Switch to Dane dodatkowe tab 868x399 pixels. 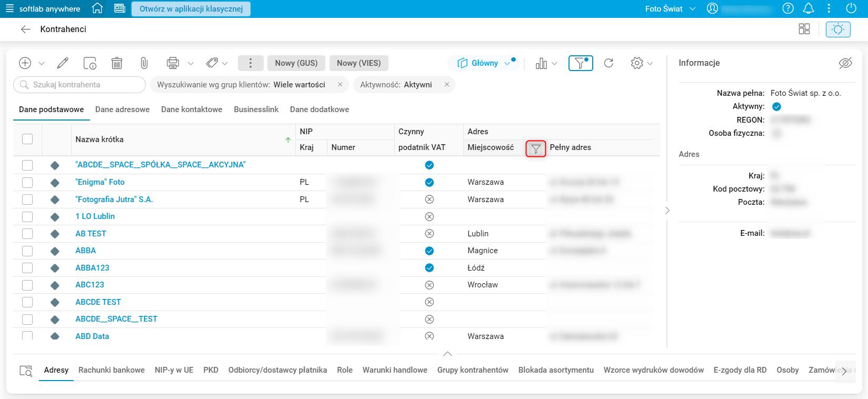320,109
